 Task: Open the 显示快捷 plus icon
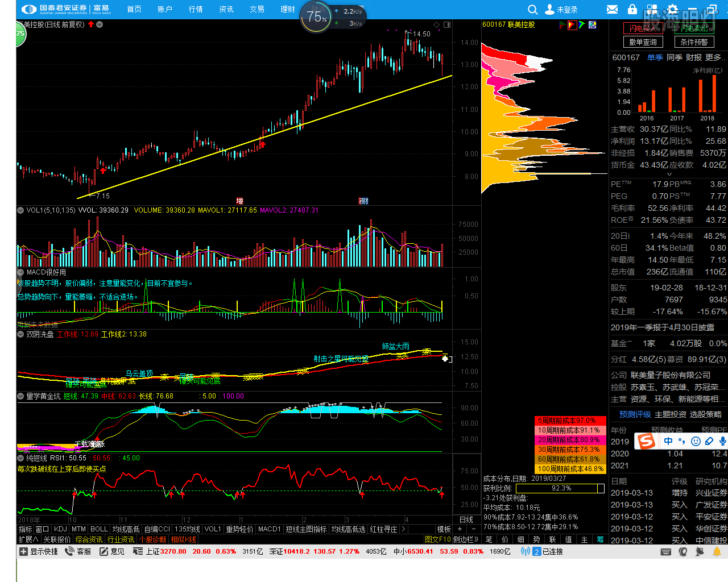click(x=23, y=551)
